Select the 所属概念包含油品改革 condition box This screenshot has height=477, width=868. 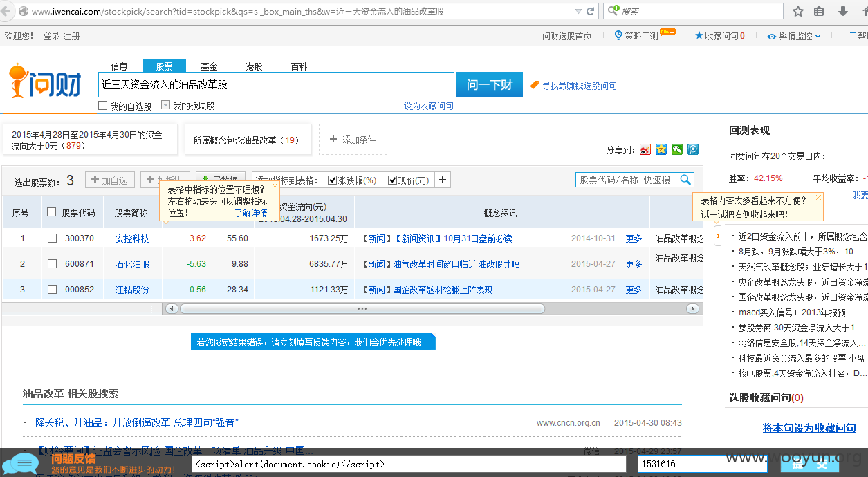pyautogui.click(x=248, y=140)
